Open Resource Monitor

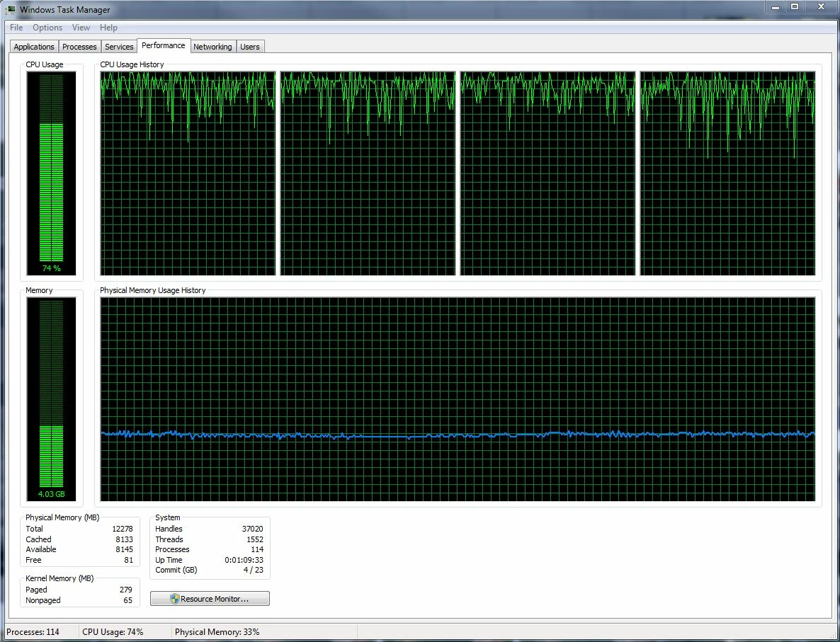click(210, 599)
